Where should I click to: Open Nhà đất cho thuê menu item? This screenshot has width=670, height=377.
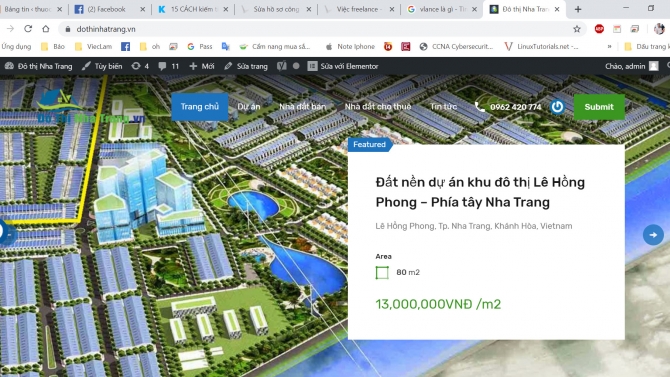[x=378, y=107]
